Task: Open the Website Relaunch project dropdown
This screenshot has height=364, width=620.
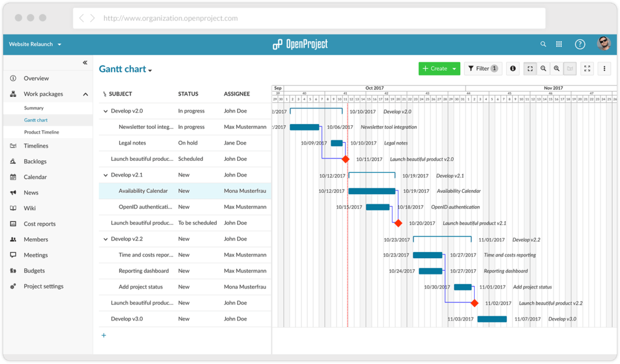Action: [33, 44]
